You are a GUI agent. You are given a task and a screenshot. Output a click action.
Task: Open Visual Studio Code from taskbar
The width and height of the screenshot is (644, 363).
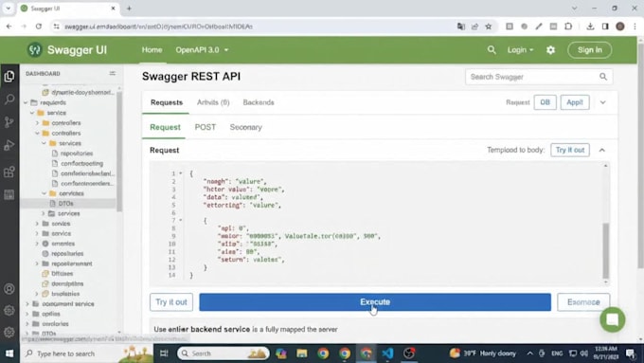tap(387, 354)
